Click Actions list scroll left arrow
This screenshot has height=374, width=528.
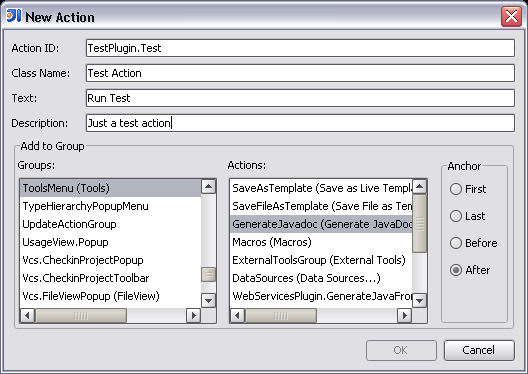(x=238, y=315)
